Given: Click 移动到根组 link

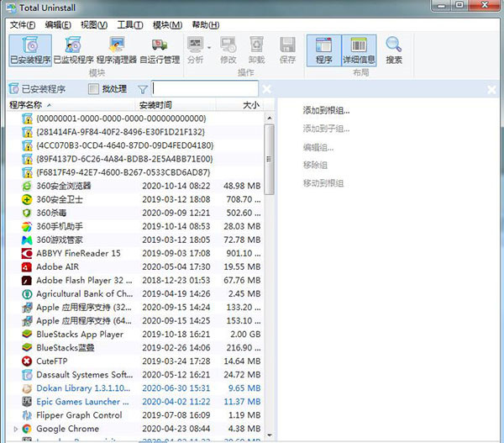Looking at the screenshot, I should point(323,183).
